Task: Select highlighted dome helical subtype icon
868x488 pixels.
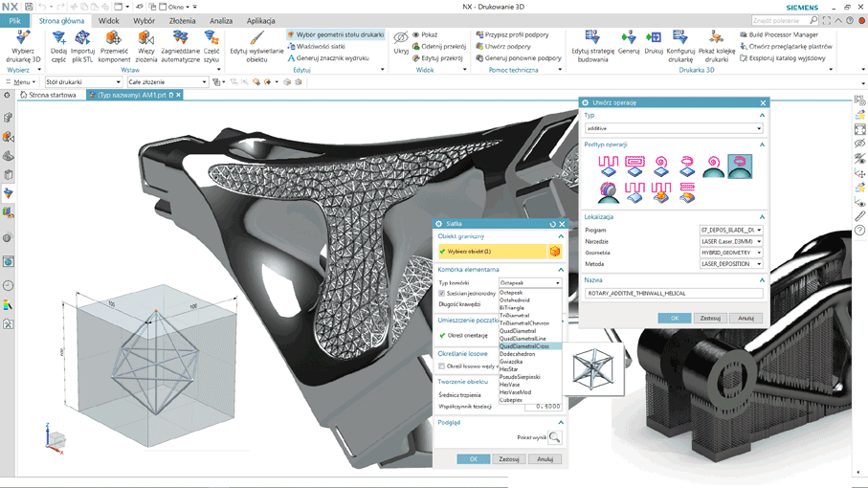Action: point(740,166)
